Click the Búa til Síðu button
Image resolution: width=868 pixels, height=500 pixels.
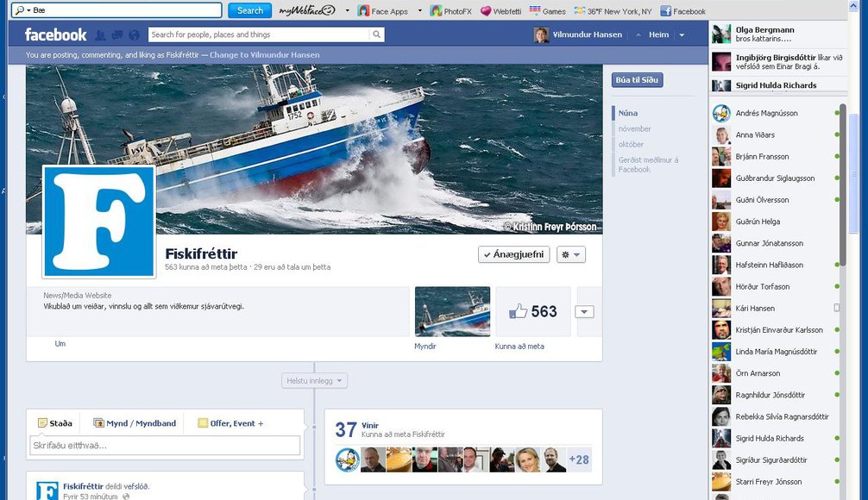coord(637,79)
